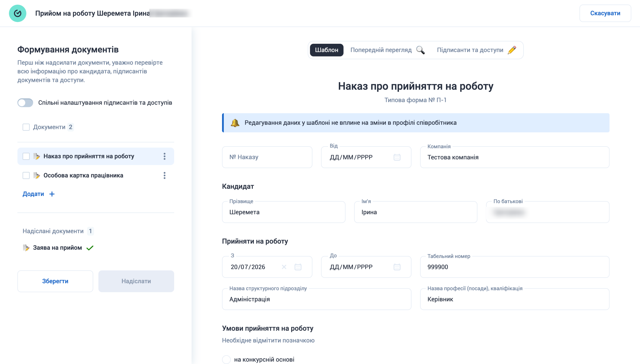Clear the З date with the X icon
This screenshot has width=640, height=364.
click(284, 267)
